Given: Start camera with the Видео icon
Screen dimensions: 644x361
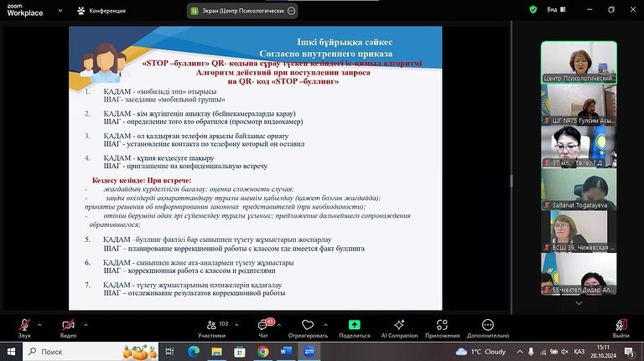Looking at the screenshot, I should (x=68, y=325).
